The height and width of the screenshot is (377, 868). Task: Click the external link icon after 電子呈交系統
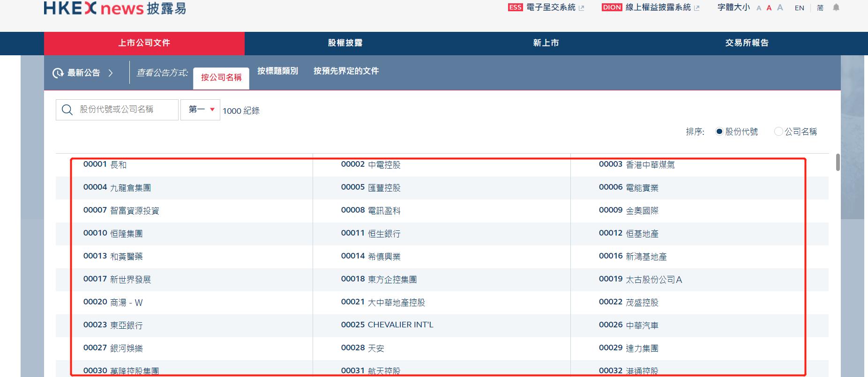pyautogui.click(x=582, y=8)
